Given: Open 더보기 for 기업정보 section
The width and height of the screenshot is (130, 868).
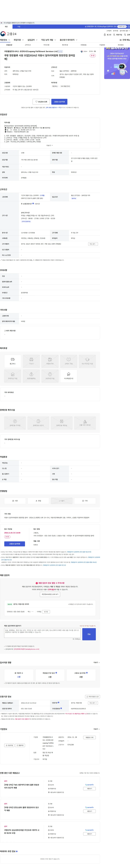Looking at the screenshot, I should pos(97,729).
